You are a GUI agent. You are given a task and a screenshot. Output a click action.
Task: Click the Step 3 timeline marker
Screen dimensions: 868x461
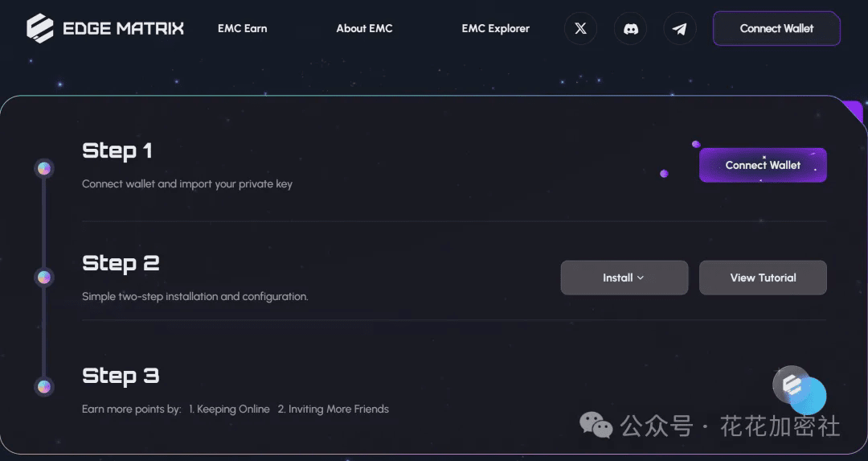click(44, 386)
